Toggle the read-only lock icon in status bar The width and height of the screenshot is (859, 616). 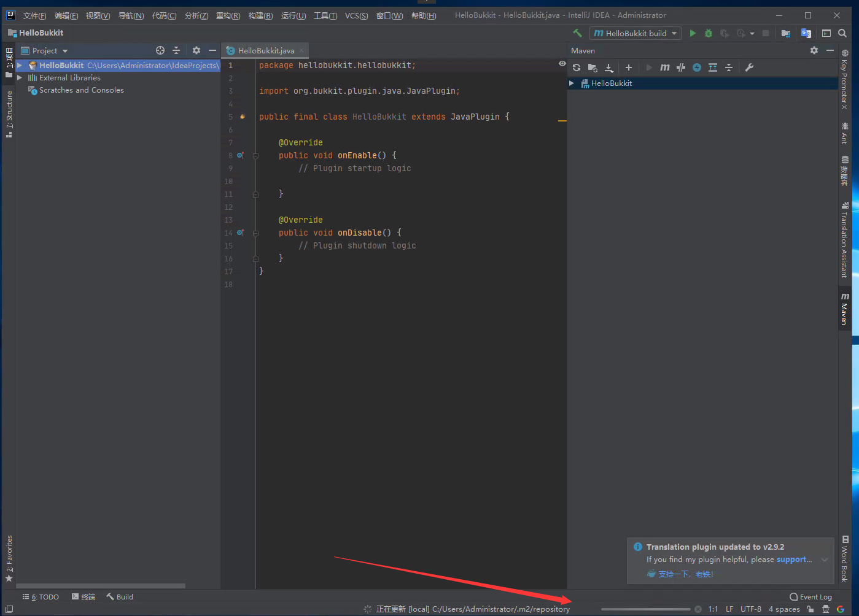pos(810,609)
